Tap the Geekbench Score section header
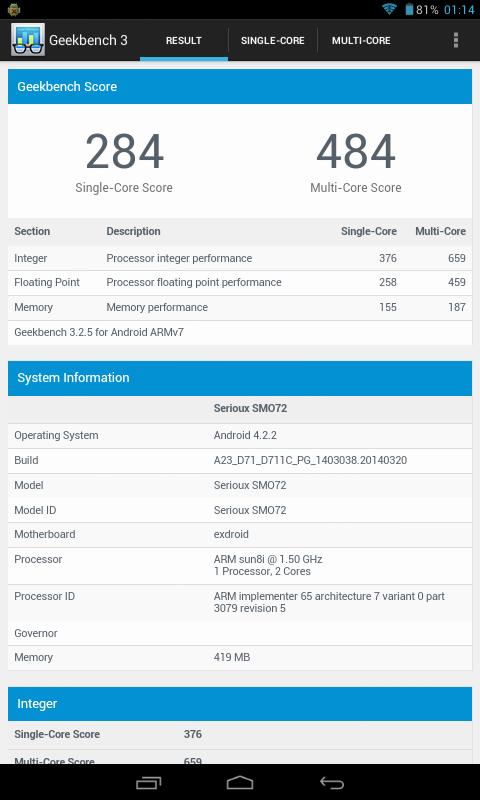The height and width of the screenshot is (800, 480). pos(240,86)
